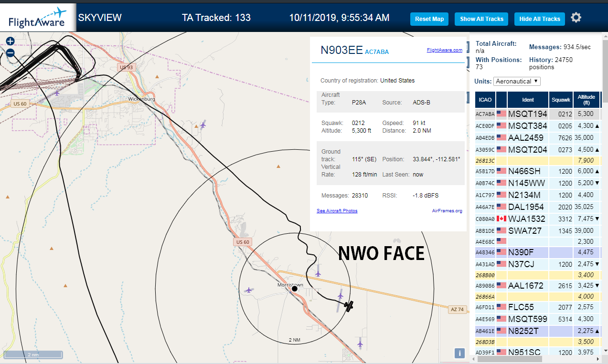Select the 26866A row
The image size is (608, 364).
[x=537, y=296]
